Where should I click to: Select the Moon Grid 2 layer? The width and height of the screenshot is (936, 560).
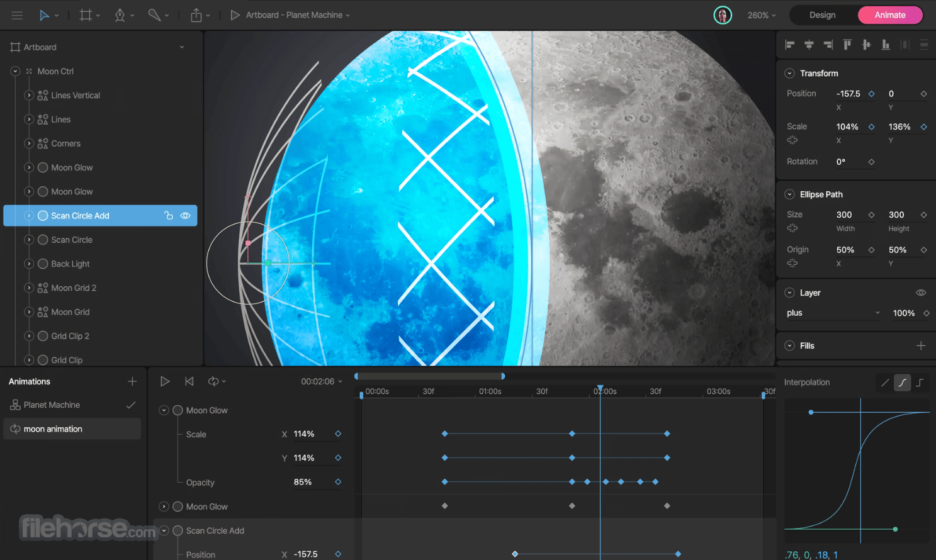coord(74,288)
